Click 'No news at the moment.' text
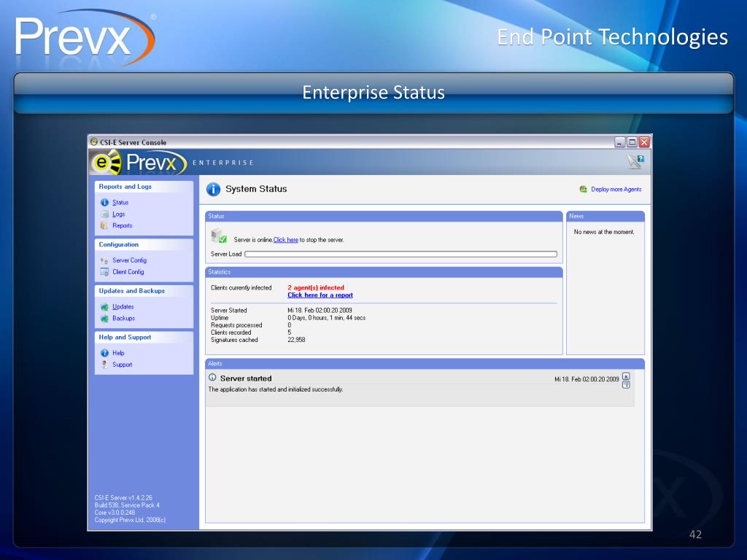 (x=604, y=232)
